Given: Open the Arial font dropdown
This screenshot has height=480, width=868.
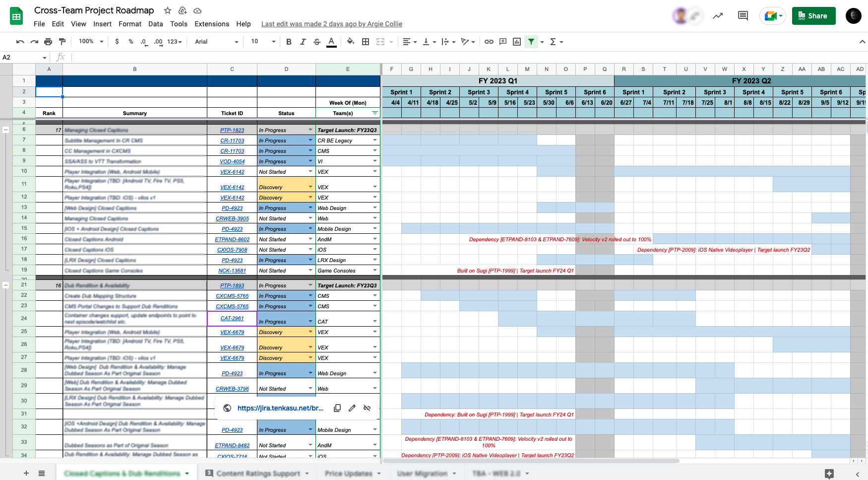Looking at the screenshot, I should tap(217, 42).
